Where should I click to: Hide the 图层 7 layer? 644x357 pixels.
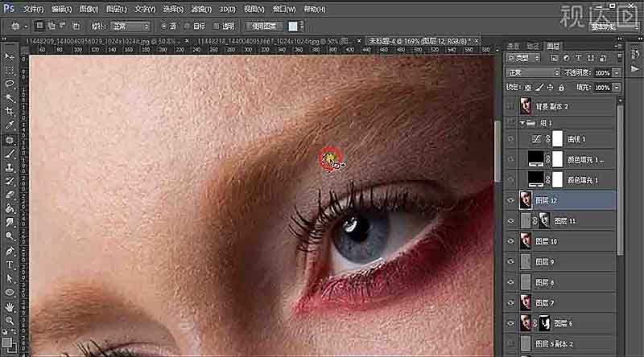(510, 303)
